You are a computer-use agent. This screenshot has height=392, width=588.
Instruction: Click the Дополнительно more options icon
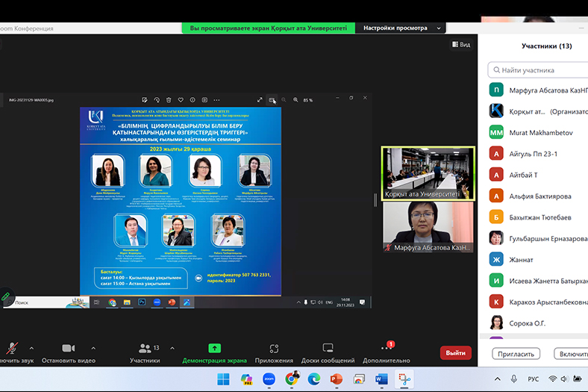tap(386, 349)
